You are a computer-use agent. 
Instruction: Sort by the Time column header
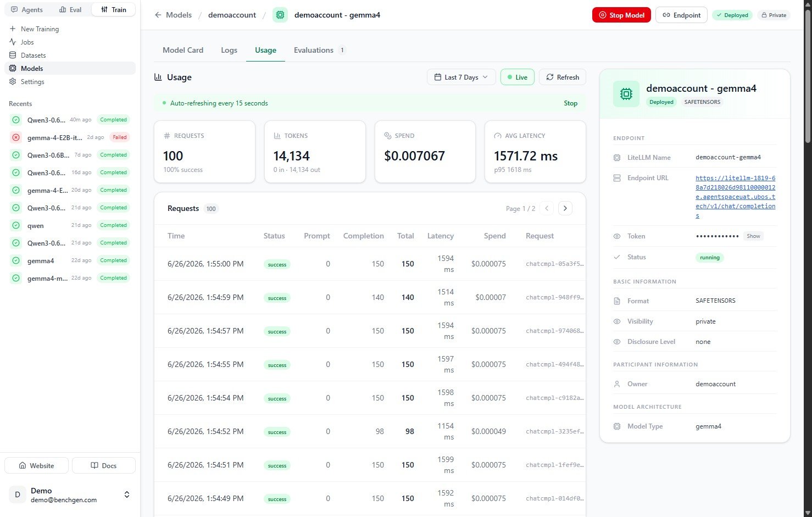176,236
